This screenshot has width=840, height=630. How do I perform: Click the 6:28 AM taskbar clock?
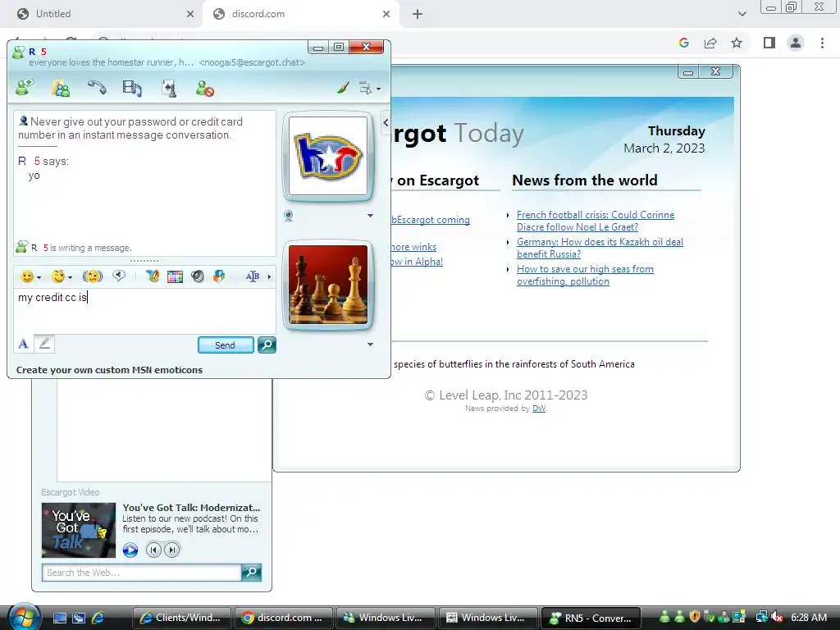tap(808, 617)
